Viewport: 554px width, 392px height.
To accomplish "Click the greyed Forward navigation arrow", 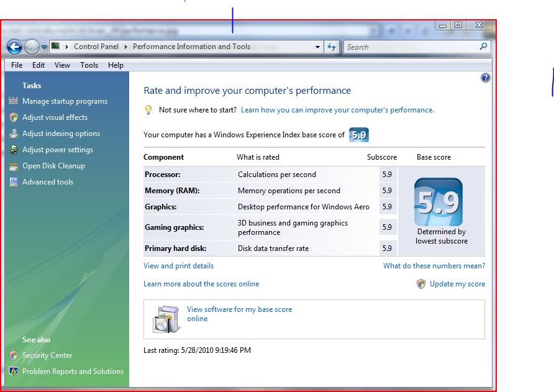I will tap(32, 47).
